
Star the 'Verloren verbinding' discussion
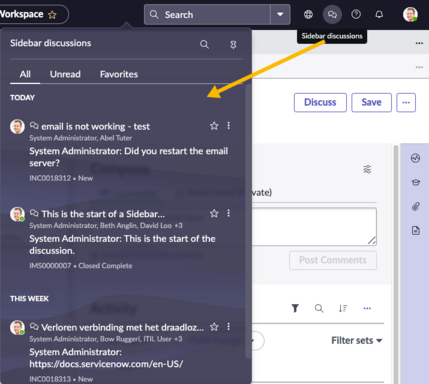[x=214, y=327]
